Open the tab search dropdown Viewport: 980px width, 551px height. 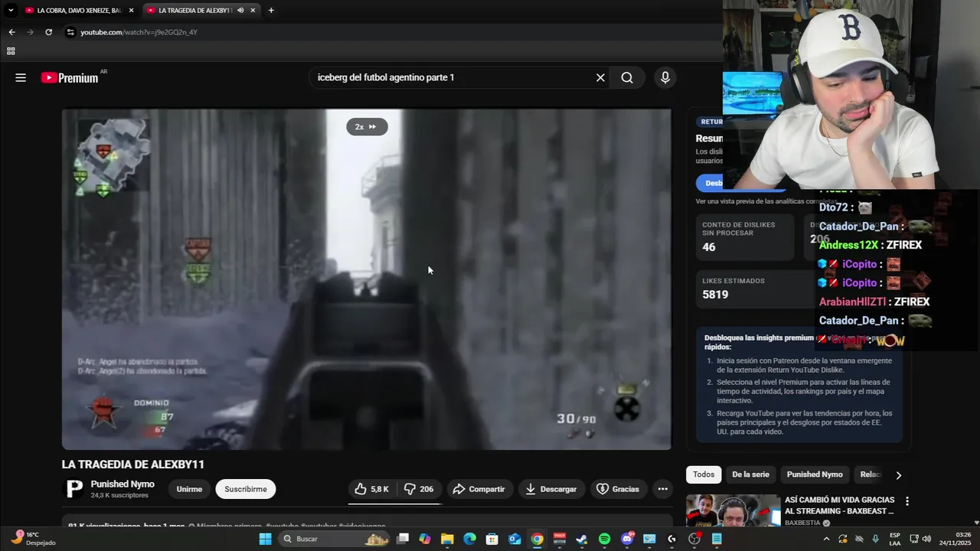[x=10, y=10]
